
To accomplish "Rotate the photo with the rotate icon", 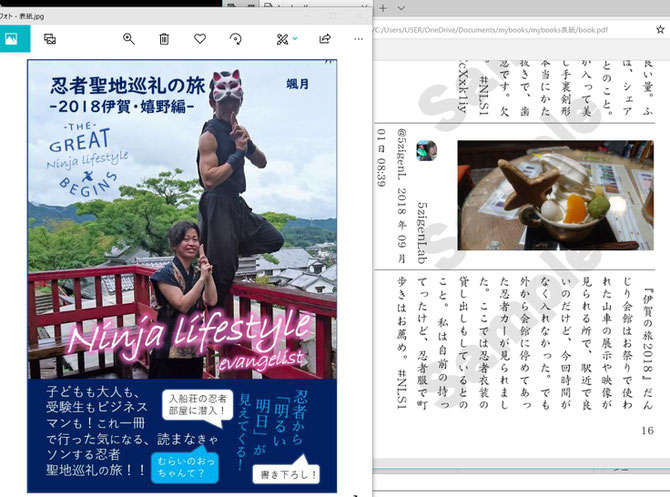I will click(x=236, y=39).
